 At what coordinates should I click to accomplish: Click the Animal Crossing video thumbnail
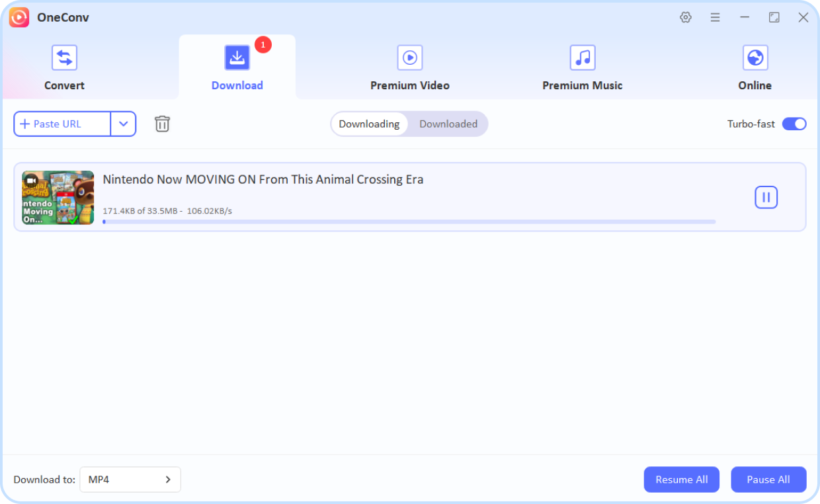click(58, 197)
